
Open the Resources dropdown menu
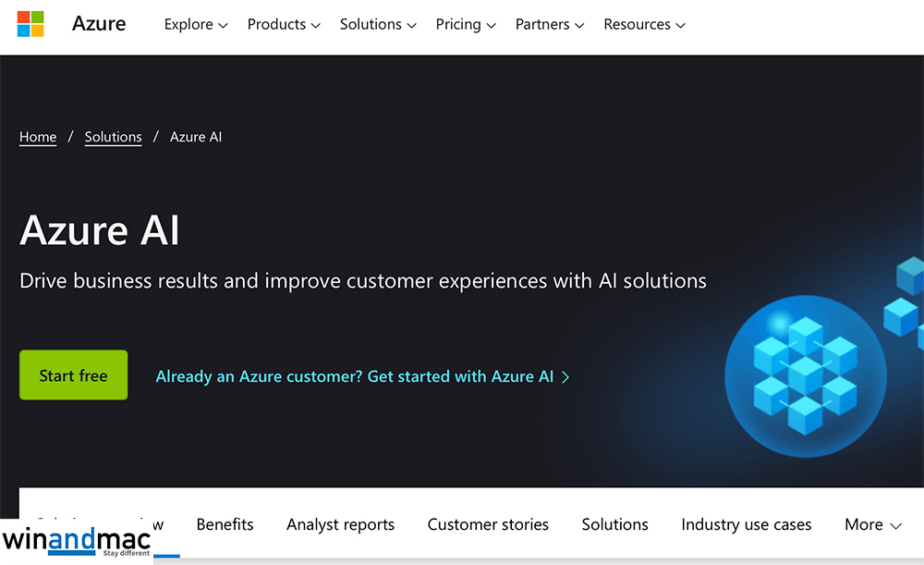coord(644,25)
